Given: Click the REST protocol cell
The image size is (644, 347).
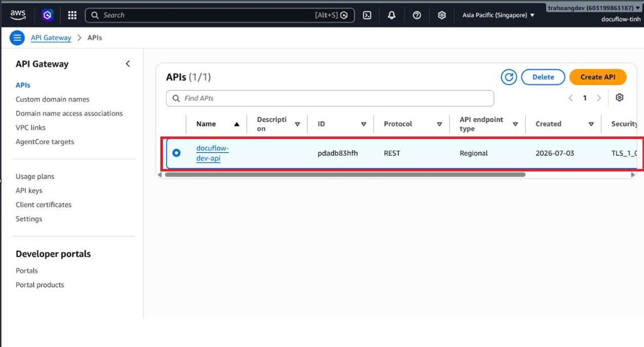Looking at the screenshot, I should [392, 153].
